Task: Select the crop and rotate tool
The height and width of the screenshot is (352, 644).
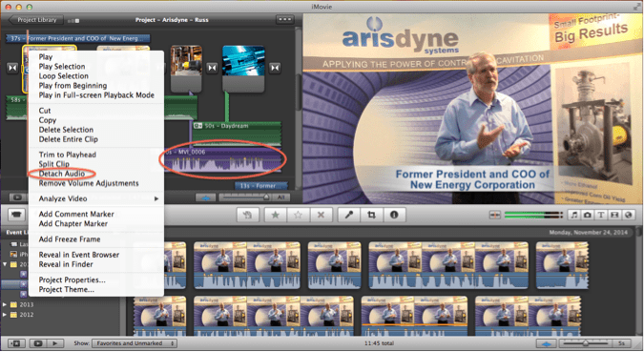Action: point(371,215)
